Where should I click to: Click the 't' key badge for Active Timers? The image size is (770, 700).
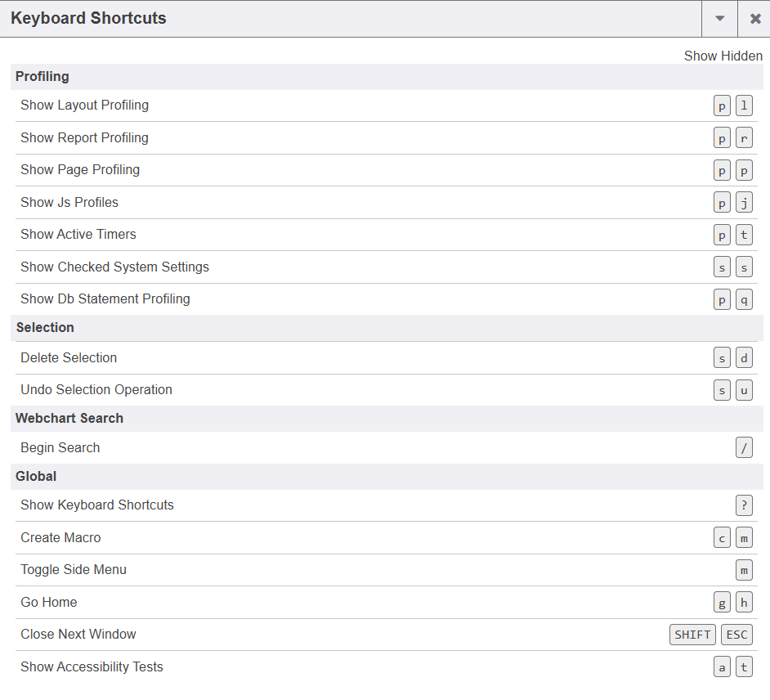744,235
